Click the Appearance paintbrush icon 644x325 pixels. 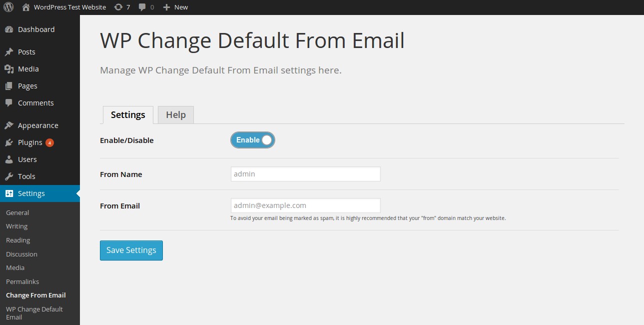click(x=9, y=125)
